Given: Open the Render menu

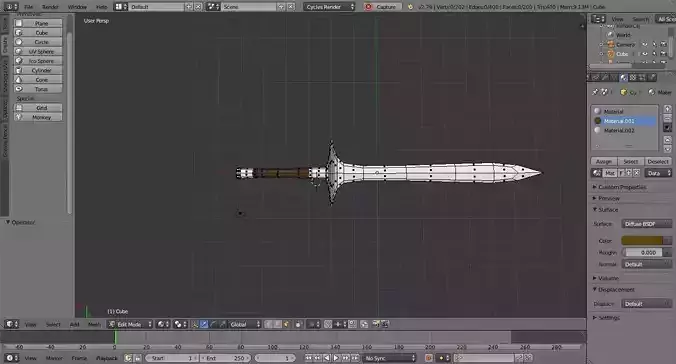Looking at the screenshot, I should (50, 7).
